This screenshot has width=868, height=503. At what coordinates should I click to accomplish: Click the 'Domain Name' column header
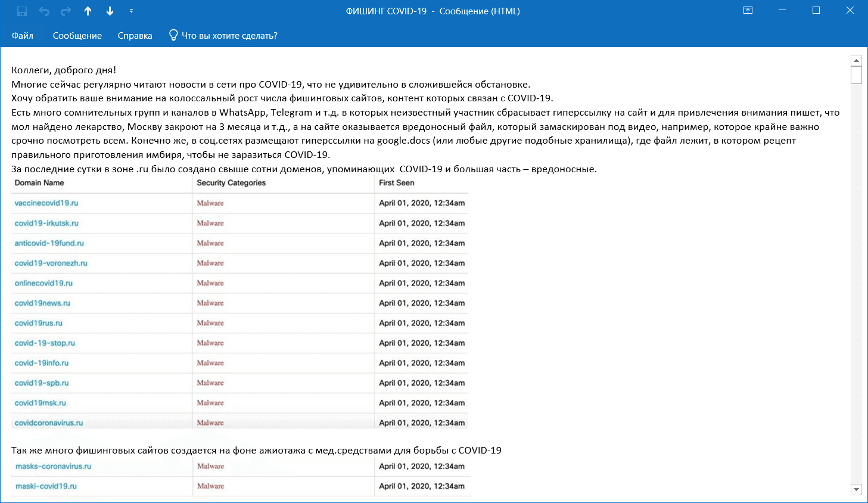(39, 183)
